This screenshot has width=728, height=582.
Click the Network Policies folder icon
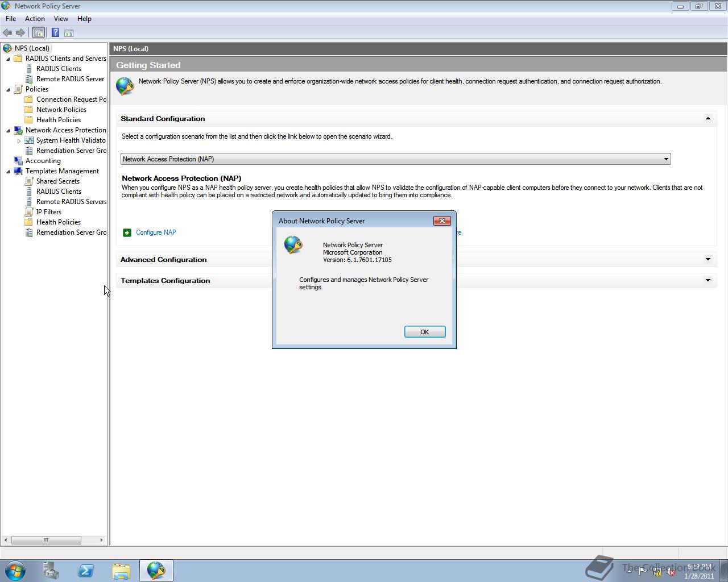29,110
